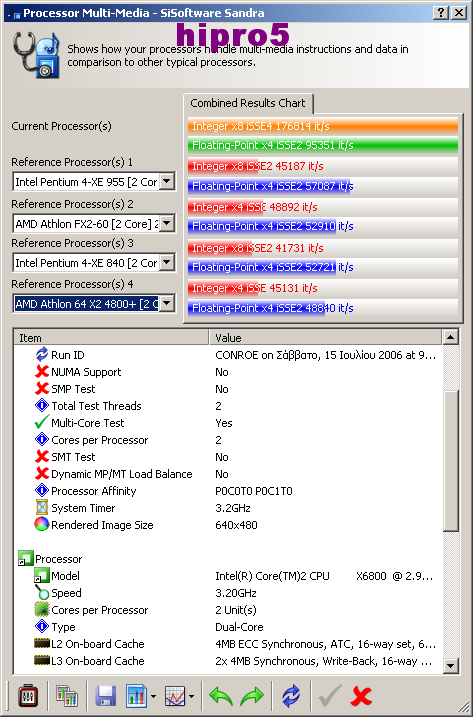Click the scrollbar down arrow in results list
Image resolution: width=473 pixels, height=717 pixels.
451,666
